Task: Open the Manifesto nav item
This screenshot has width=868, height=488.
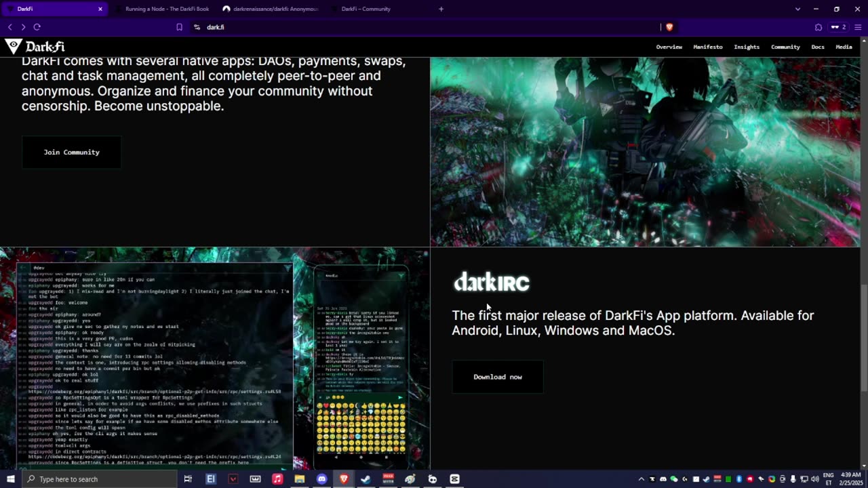Action: coord(708,47)
